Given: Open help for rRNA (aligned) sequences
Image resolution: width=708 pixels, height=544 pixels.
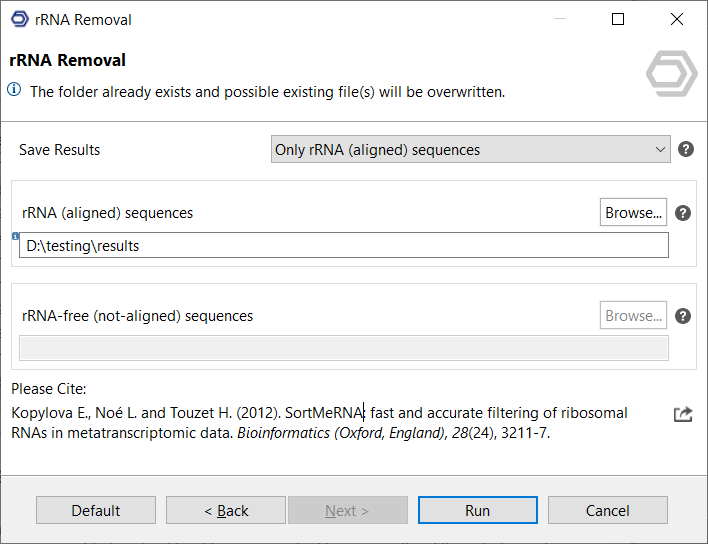Looking at the screenshot, I should 683,213.
